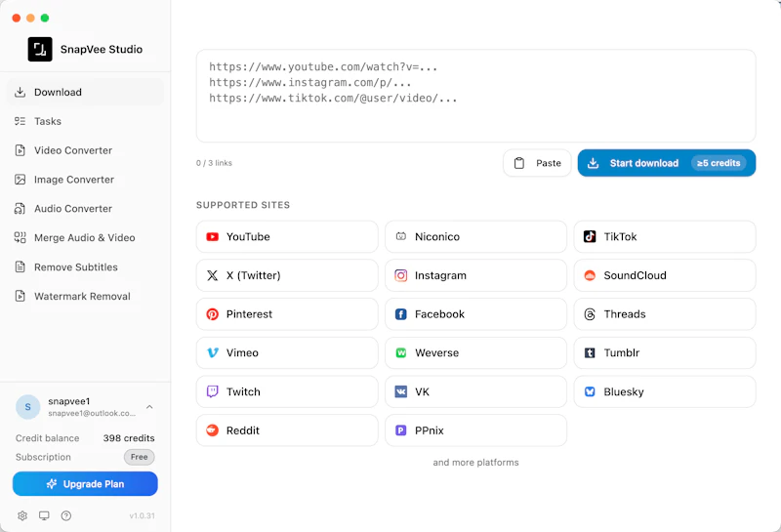Select the Tumblr site card
This screenshot has height=532, width=781.
tap(665, 352)
